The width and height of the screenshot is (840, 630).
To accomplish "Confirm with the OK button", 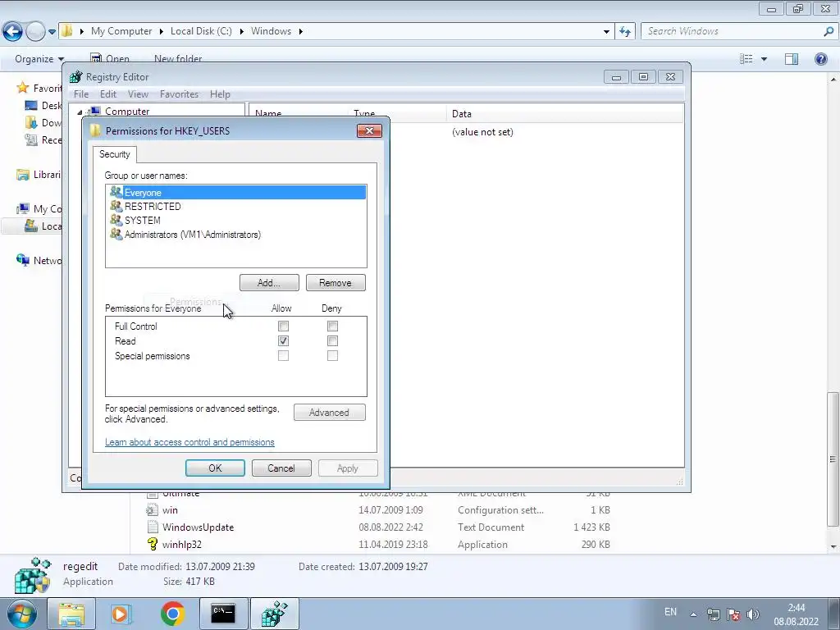I will 216,468.
